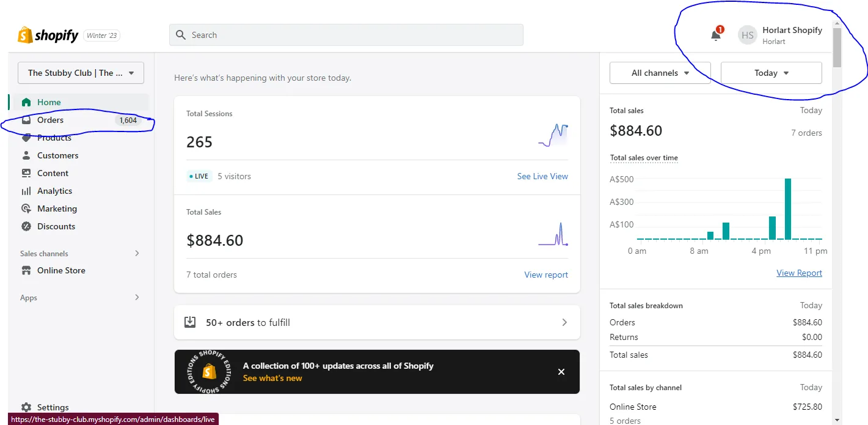The image size is (868, 425).
Task: Click the Search input field
Action: tap(346, 35)
